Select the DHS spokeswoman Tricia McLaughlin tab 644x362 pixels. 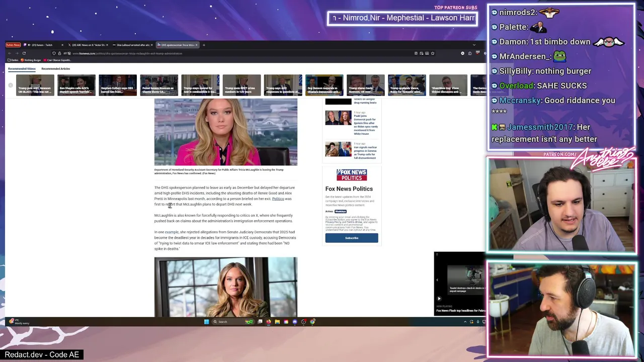(177, 45)
